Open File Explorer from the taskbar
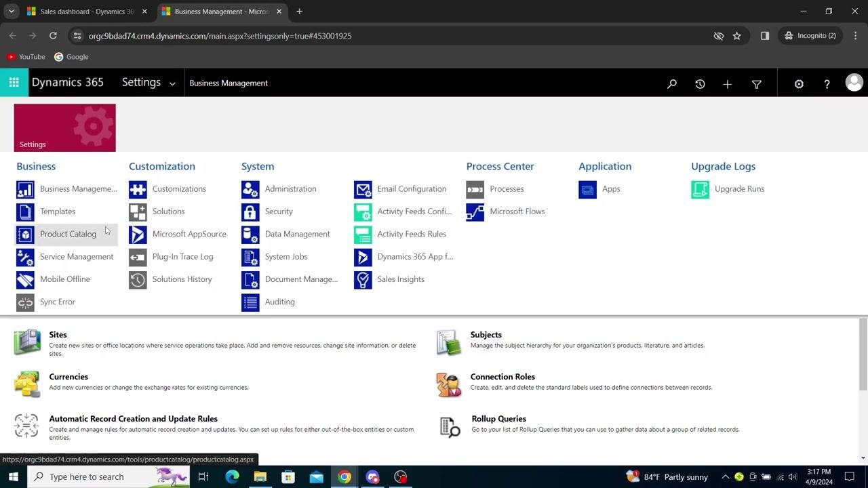Image resolution: width=868 pixels, height=488 pixels. tap(260, 477)
